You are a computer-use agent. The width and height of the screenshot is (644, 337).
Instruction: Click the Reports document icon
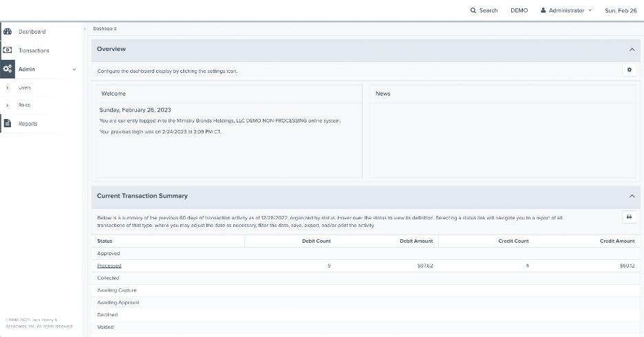8,124
